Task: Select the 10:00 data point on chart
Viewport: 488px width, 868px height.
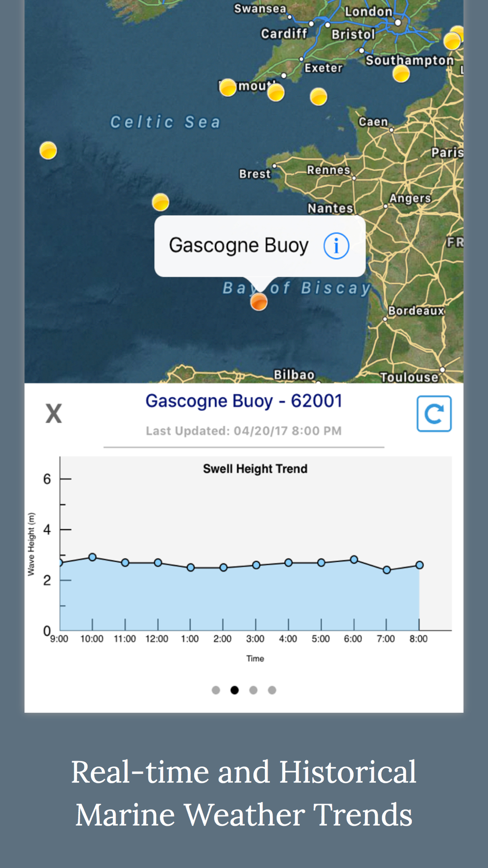Action: (92, 557)
